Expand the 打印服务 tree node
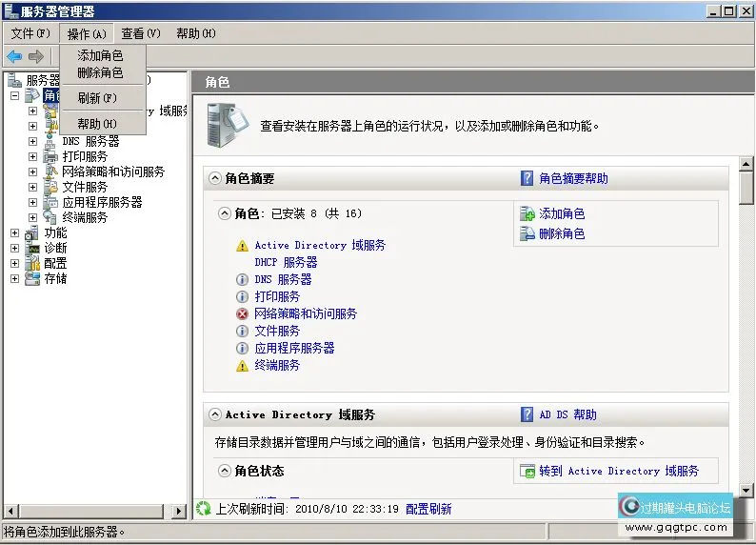The width and height of the screenshot is (756, 545). (32, 157)
